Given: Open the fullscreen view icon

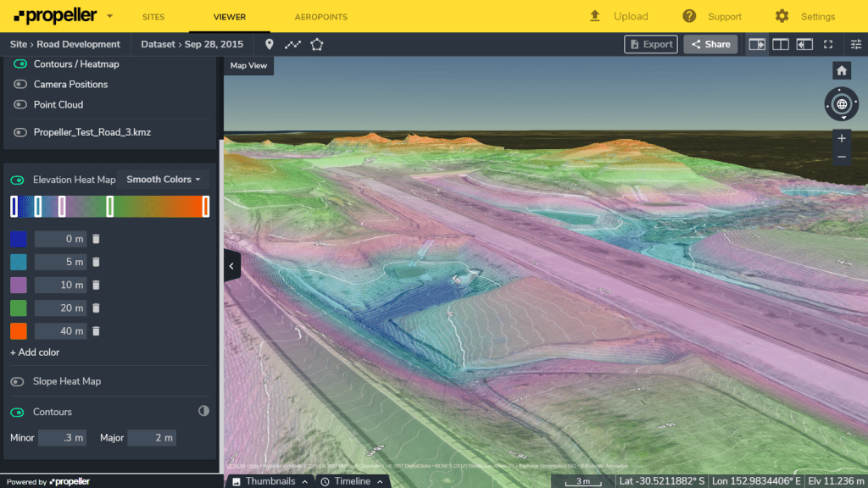Looking at the screenshot, I should coord(828,44).
